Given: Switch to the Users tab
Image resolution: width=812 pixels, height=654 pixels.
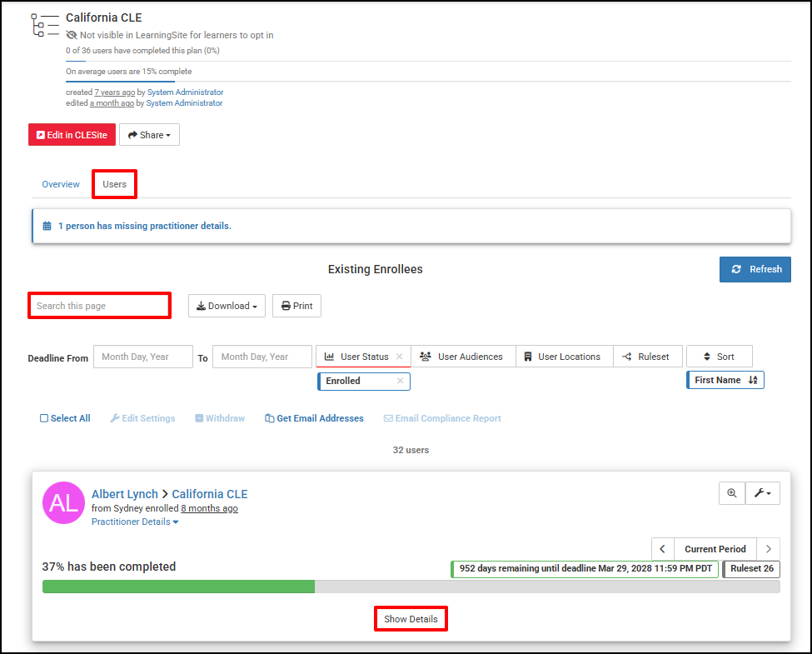Looking at the screenshot, I should coord(114,184).
